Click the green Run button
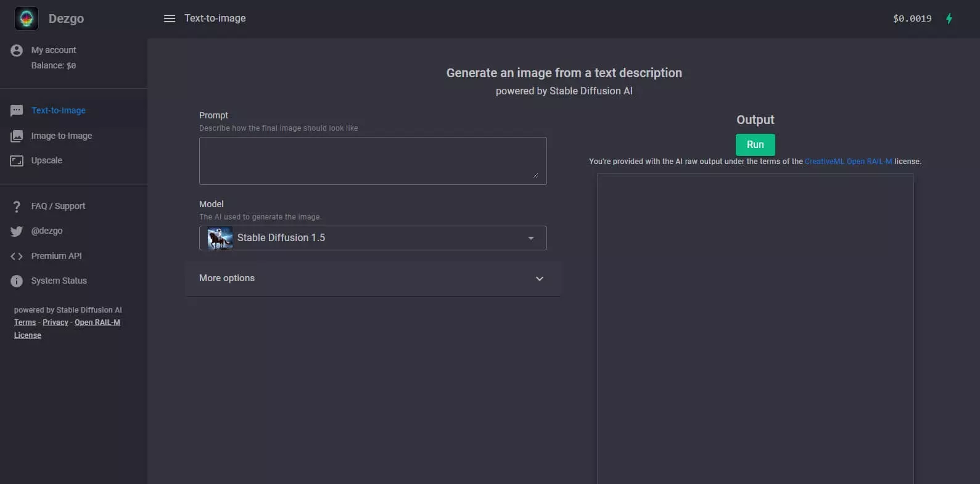Image resolution: width=980 pixels, height=484 pixels. pos(756,145)
